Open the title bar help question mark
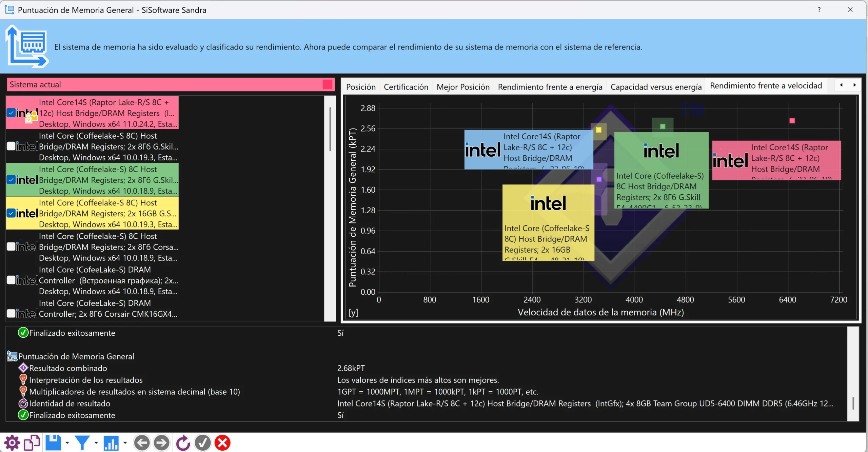This screenshot has height=452, width=868. 819,9
